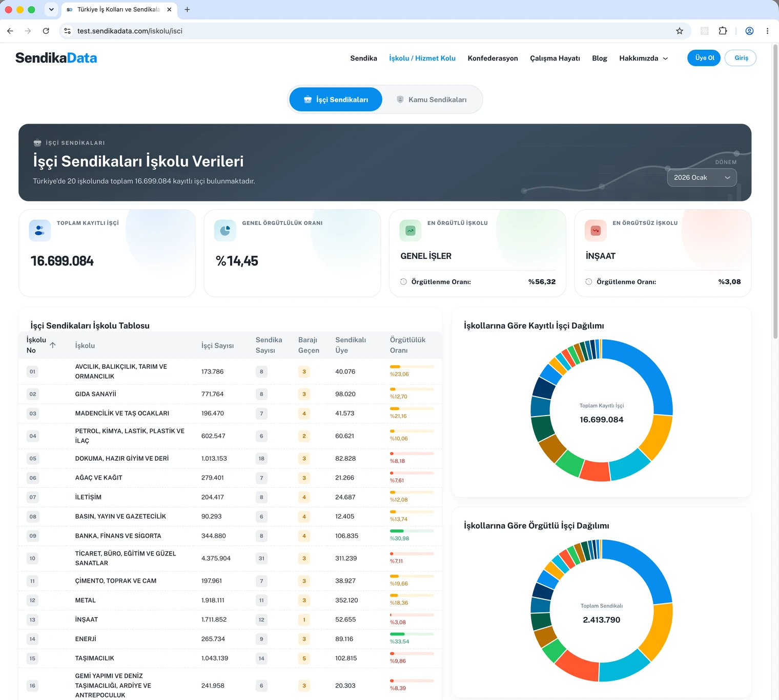Screen dimensions: 779x700
Task: Reload the page using the refresh icon
Action: (x=46, y=31)
